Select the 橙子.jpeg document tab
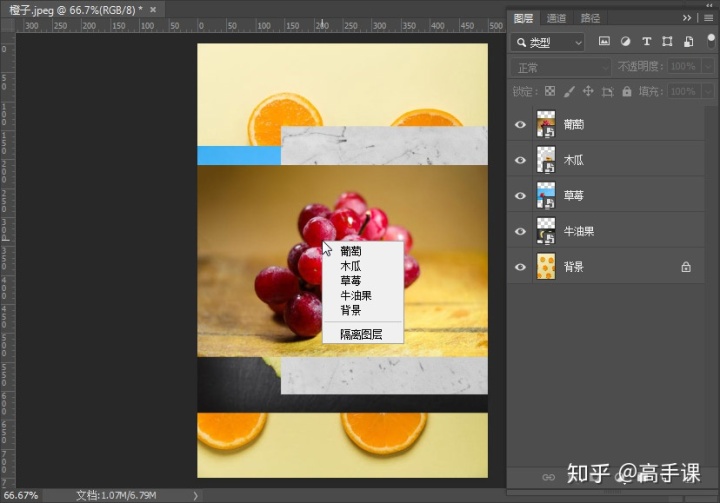Image resolution: width=720 pixels, height=503 pixels. [76, 10]
